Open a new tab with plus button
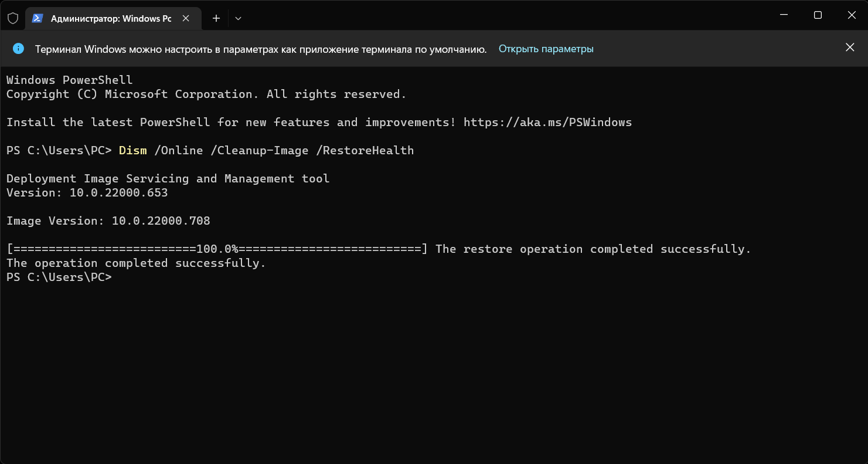This screenshot has height=464, width=868. [216, 18]
